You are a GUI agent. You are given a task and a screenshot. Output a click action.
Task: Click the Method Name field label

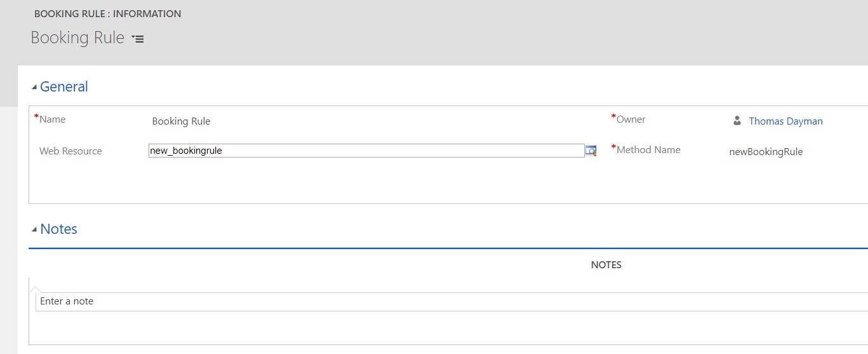648,150
